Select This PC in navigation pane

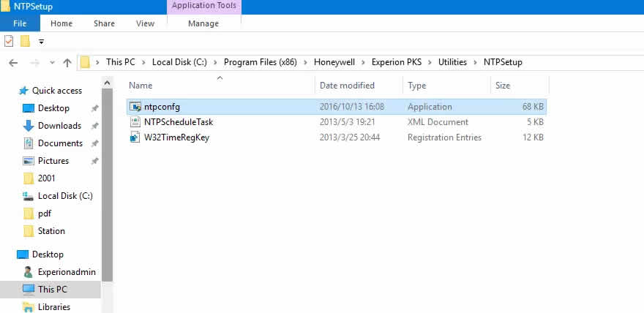click(x=52, y=289)
